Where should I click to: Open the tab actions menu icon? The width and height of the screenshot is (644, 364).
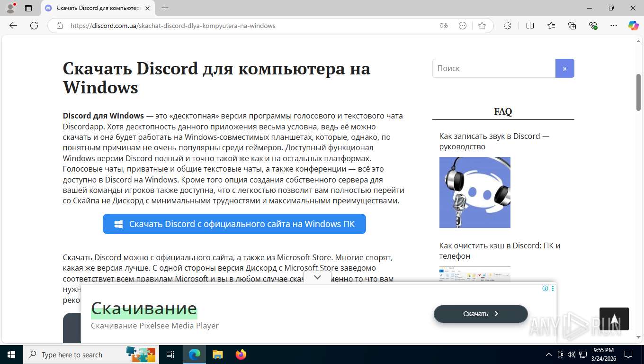(x=28, y=8)
